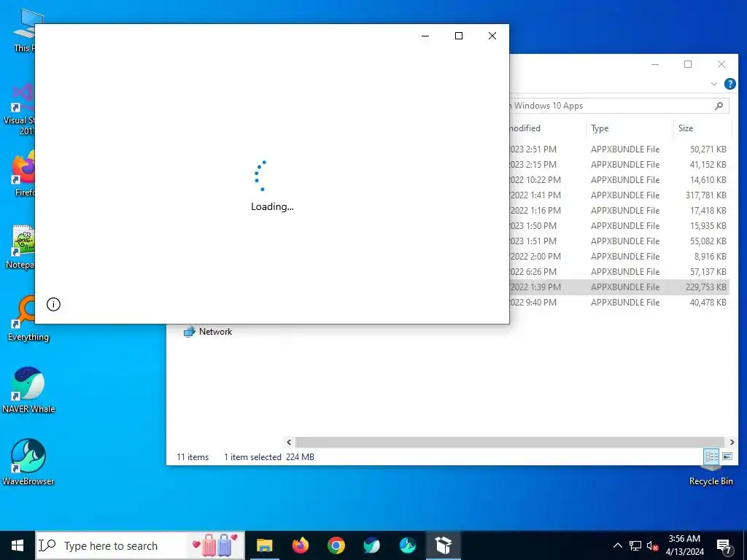Sort by the Type column header
The height and width of the screenshot is (560, 747).
click(x=630, y=128)
